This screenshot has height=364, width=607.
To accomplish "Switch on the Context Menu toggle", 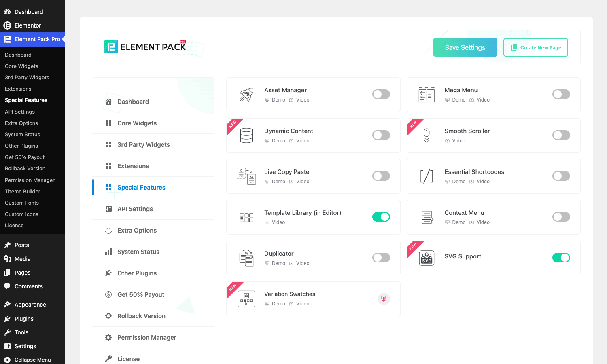I will (x=561, y=217).
